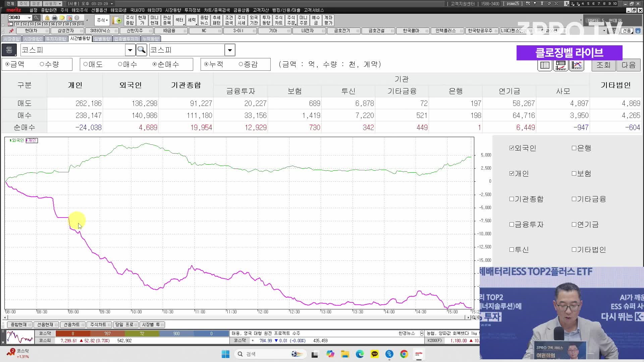Image resolution: width=644 pixels, height=362 pixels.
Task: Click the lock icon in the toolbar
Action: point(47,18)
